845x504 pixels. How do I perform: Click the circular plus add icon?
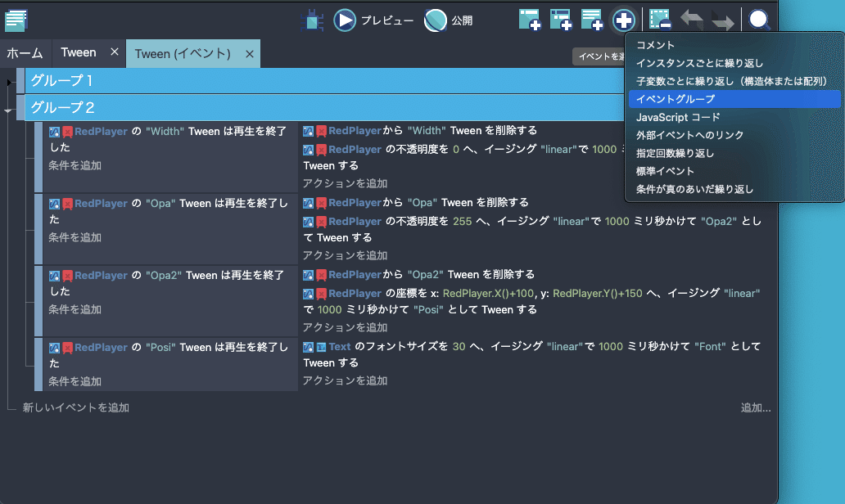click(x=622, y=20)
